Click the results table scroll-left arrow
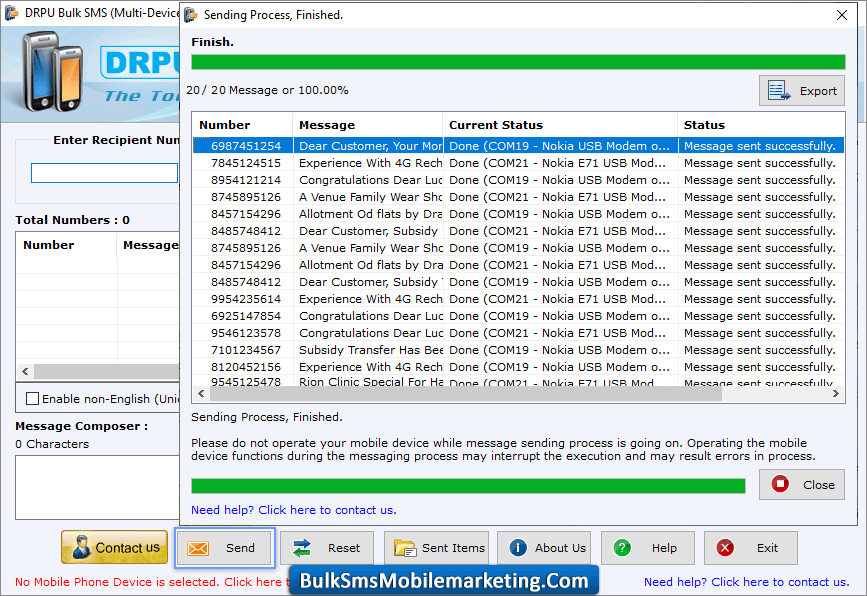 (201, 394)
